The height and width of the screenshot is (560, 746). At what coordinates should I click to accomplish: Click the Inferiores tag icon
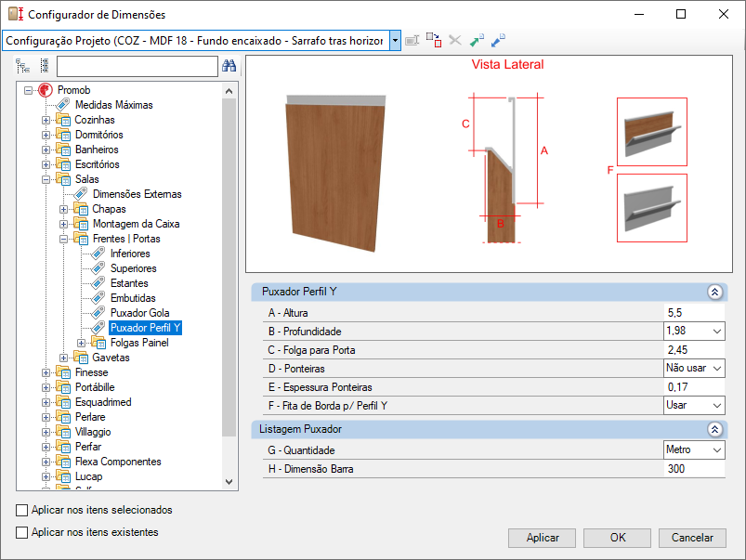(98, 254)
